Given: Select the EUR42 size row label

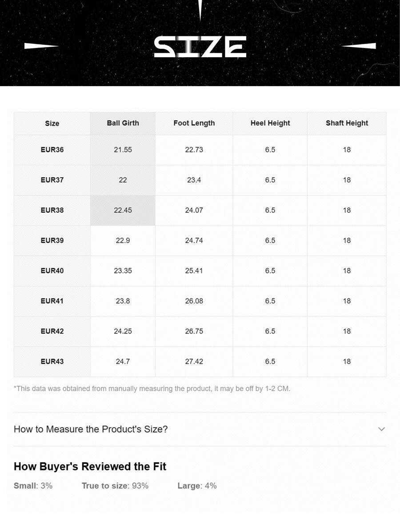Looking at the screenshot, I should [x=52, y=331].
